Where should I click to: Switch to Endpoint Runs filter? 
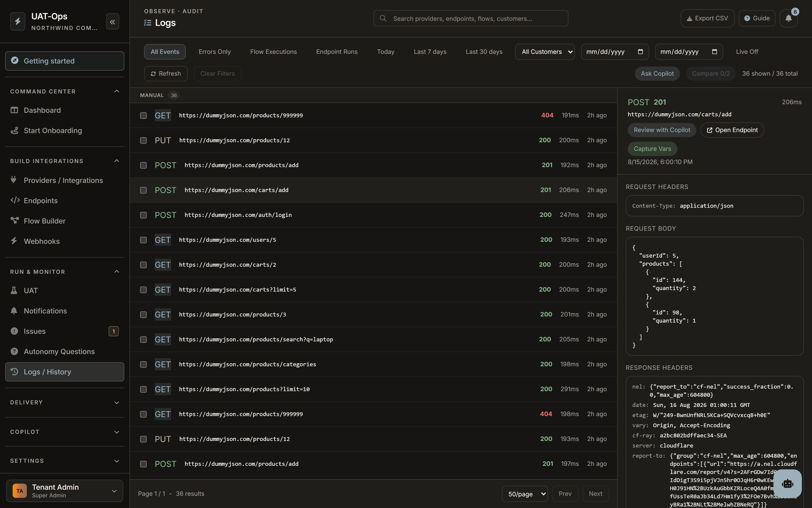coord(337,52)
